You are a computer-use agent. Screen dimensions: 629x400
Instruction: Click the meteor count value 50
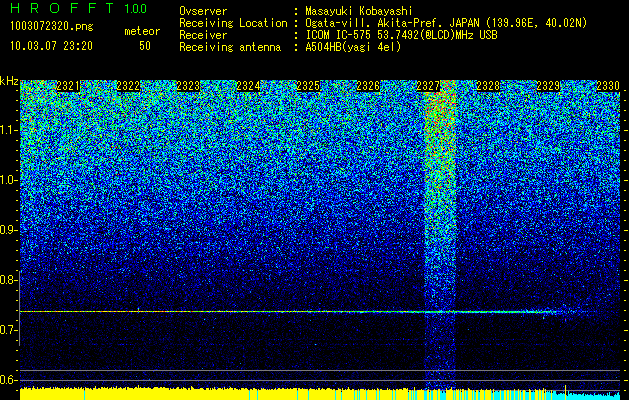[145, 46]
